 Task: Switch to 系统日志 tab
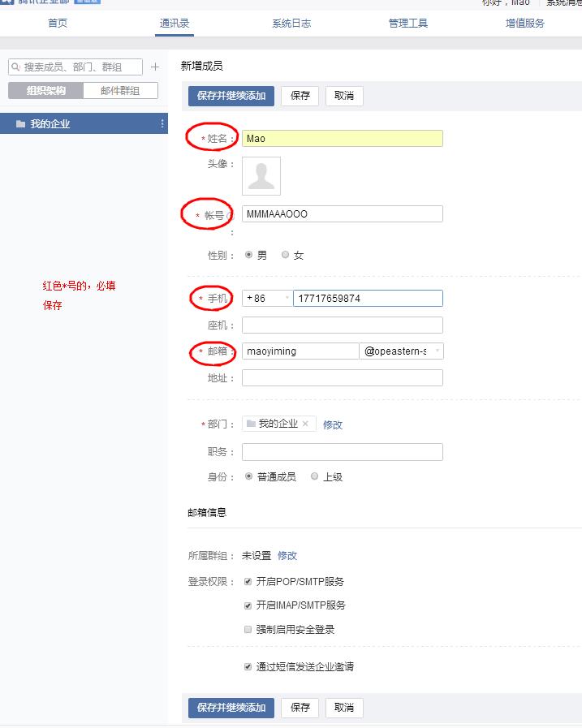pyautogui.click(x=291, y=24)
